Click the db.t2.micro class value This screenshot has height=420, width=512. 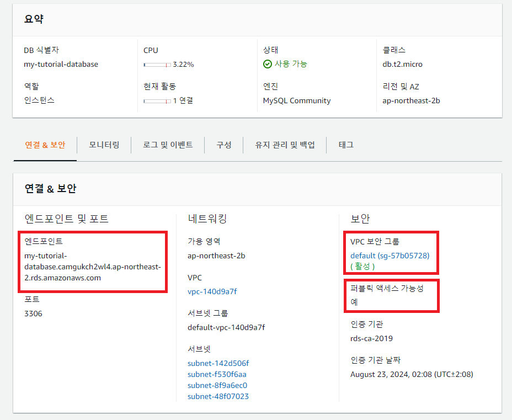click(x=402, y=64)
